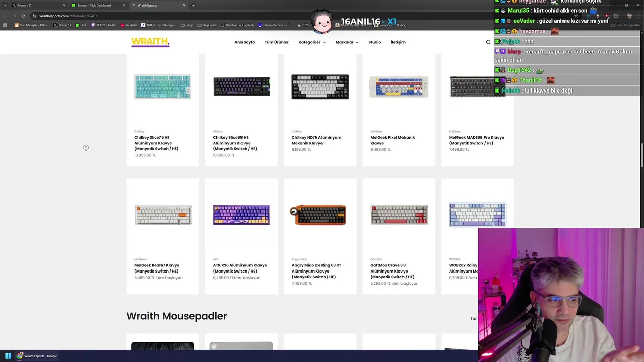Click the MelGeek MADE68 Pro keyboard image

click(477, 86)
